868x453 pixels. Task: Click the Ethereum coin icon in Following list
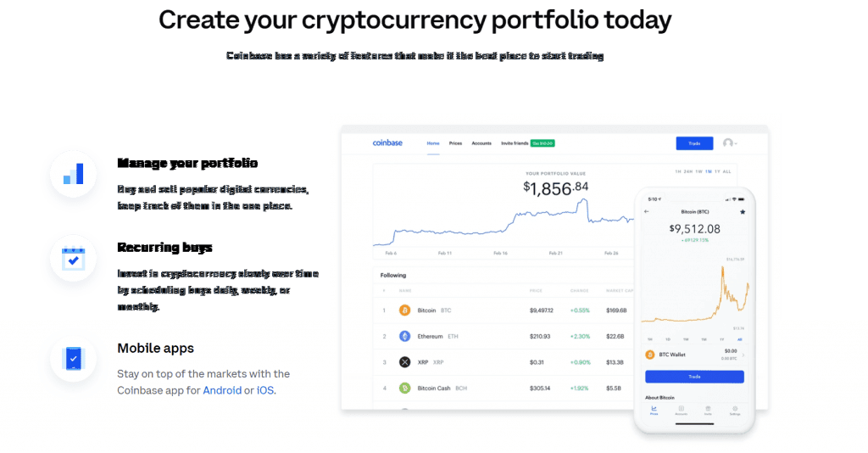click(404, 336)
